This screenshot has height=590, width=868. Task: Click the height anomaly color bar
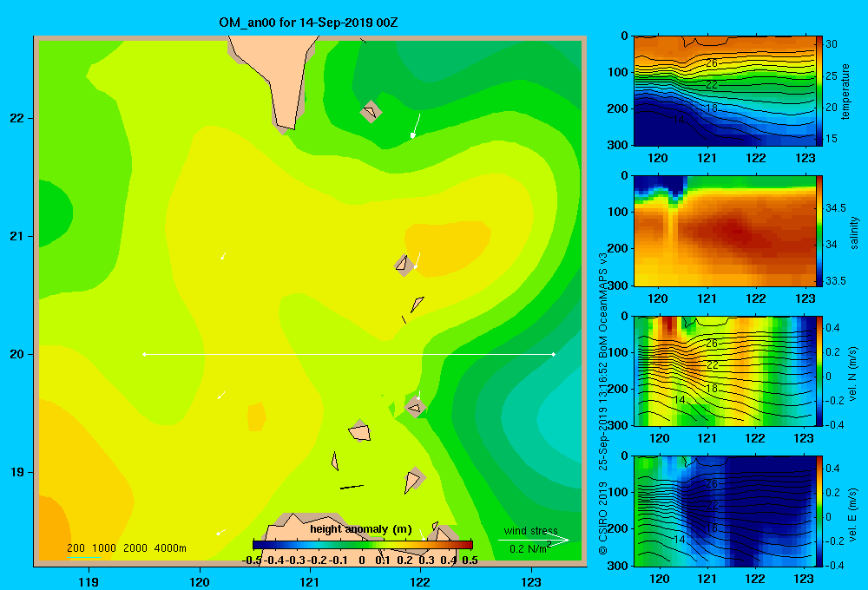point(363,545)
